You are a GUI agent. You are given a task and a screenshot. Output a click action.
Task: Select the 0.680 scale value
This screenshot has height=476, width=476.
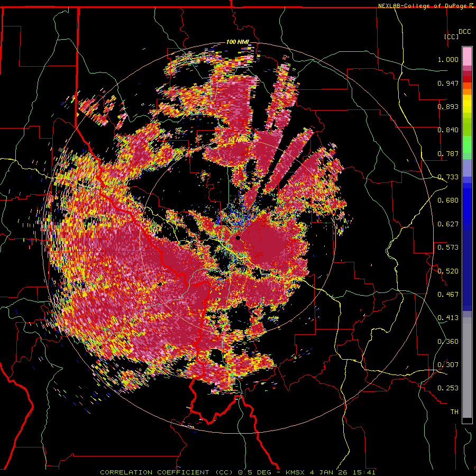pos(448,200)
